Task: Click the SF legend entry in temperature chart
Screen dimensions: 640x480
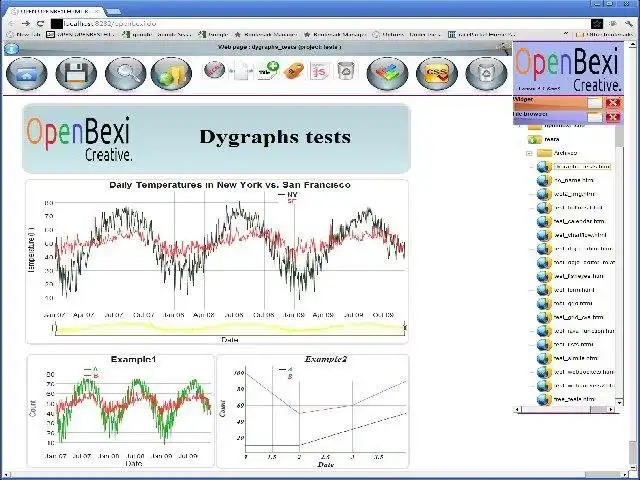Action: [x=291, y=201]
